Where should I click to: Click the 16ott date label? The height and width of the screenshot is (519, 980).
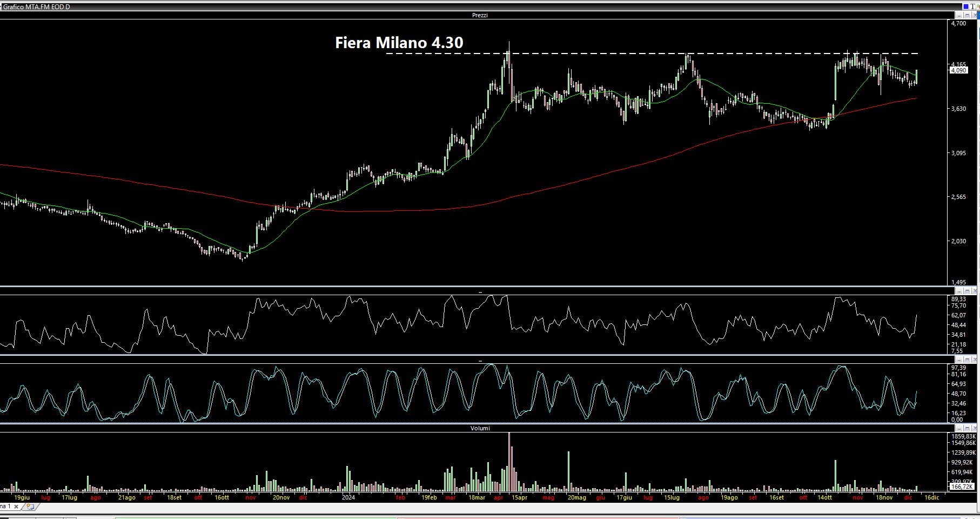tap(221, 497)
